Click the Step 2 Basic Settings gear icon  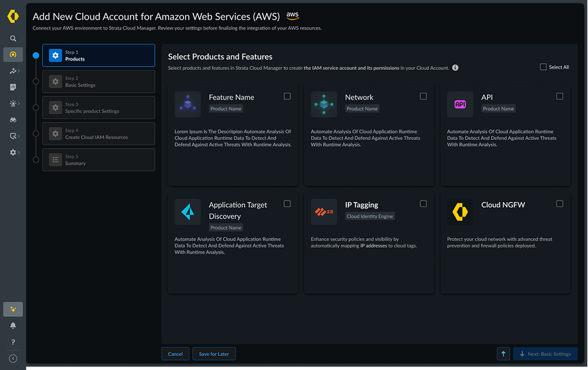click(55, 81)
